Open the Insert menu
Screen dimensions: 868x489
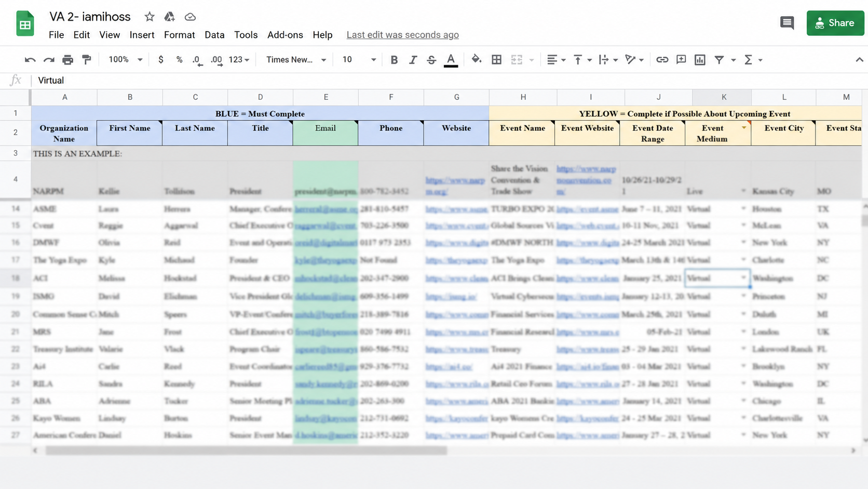coord(142,35)
